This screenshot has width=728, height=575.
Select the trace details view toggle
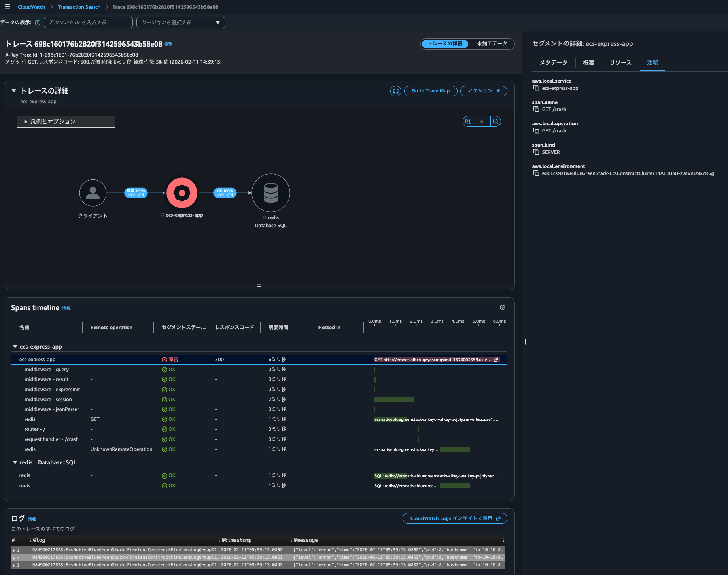[445, 44]
